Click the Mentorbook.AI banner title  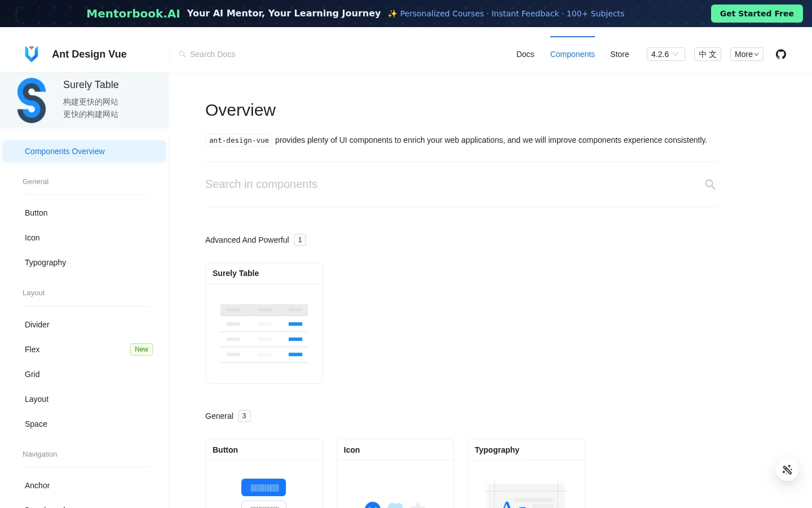133,14
